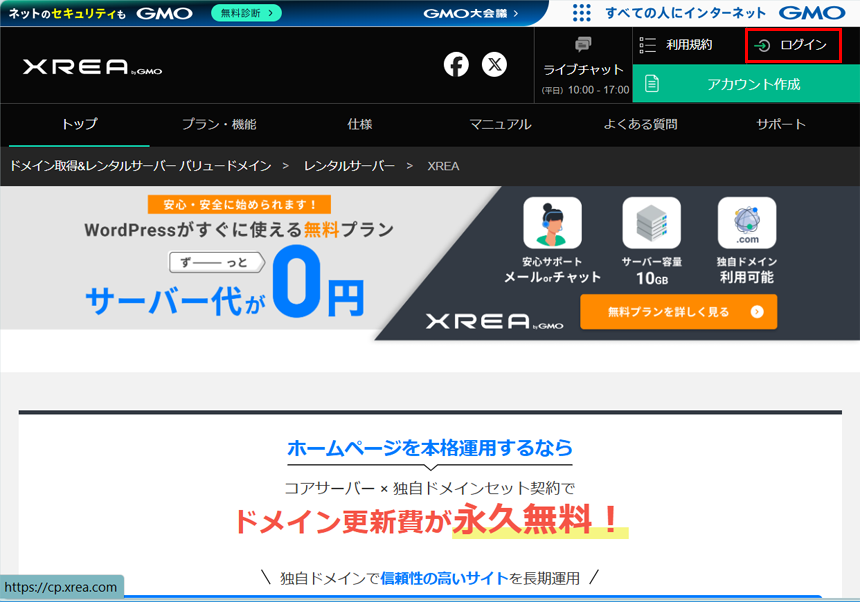The image size is (860, 602).
Task: Open the GMO nine-dot grid menu icon
Action: [x=581, y=13]
